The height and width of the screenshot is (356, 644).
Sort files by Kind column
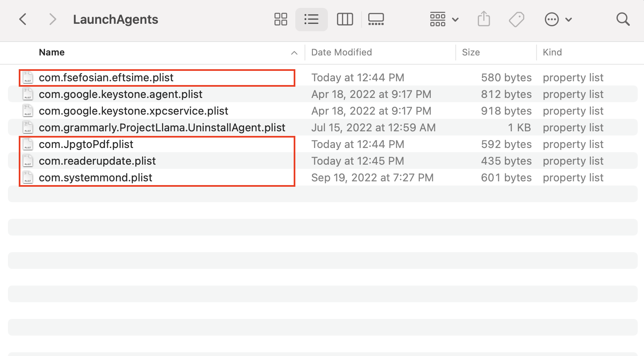[552, 53]
